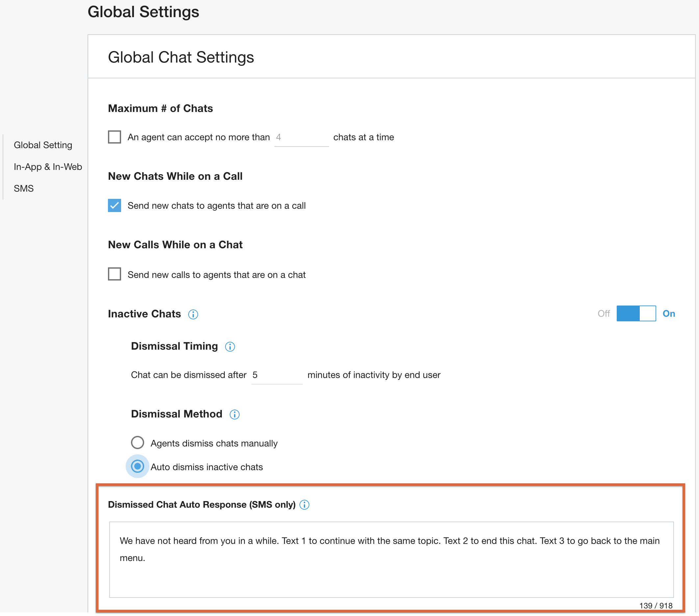
Task: Click info icon next to Inactive Chats
Action: click(x=193, y=314)
